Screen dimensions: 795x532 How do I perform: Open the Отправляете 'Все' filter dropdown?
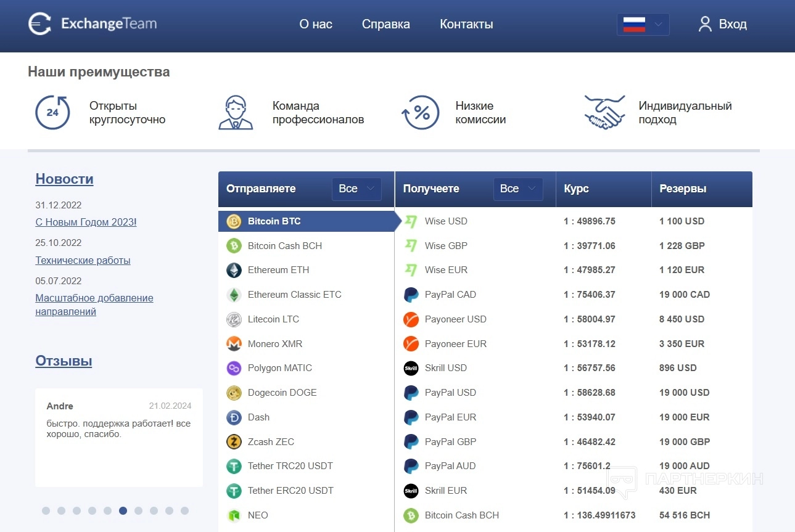click(x=356, y=189)
